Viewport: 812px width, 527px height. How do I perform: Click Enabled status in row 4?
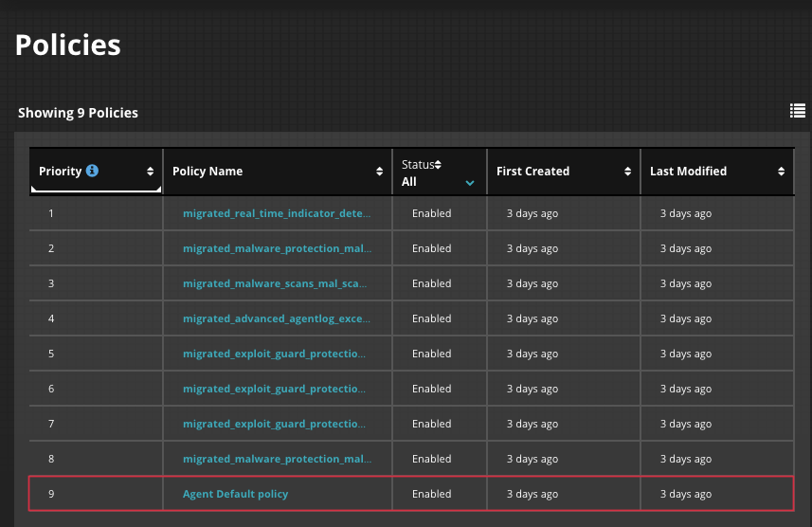tap(431, 318)
